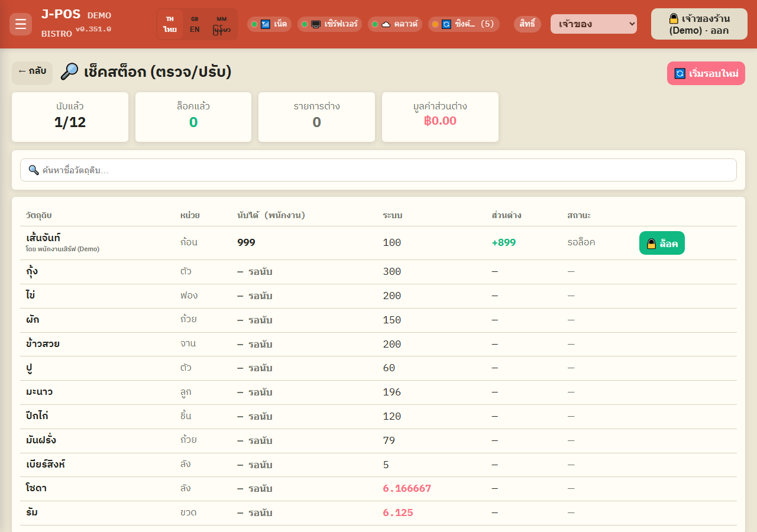Screen dimensions: 757x532
Task: Click the รายการต่าง summary card
Action: [x=316, y=117]
